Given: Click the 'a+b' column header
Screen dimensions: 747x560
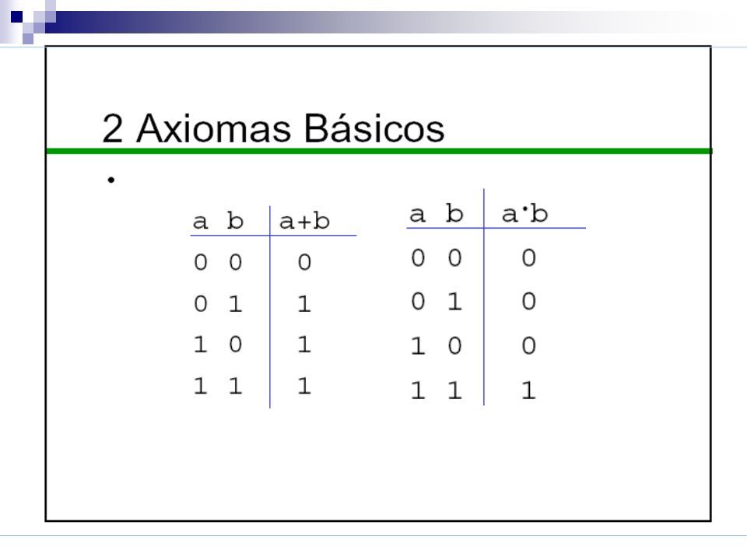Looking at the screenshot, I should 304,222.
